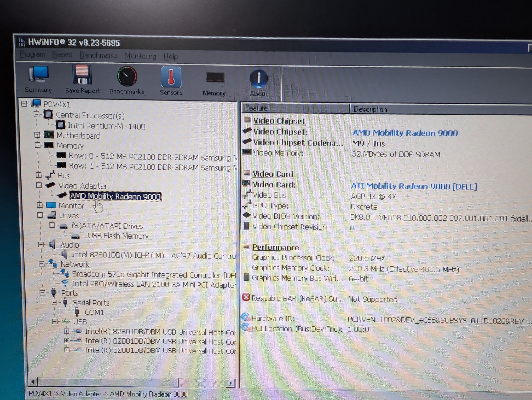This screenshot has height=400, width=532.
Task: Click the Save Report floppy icon
Action: (82, 75)
